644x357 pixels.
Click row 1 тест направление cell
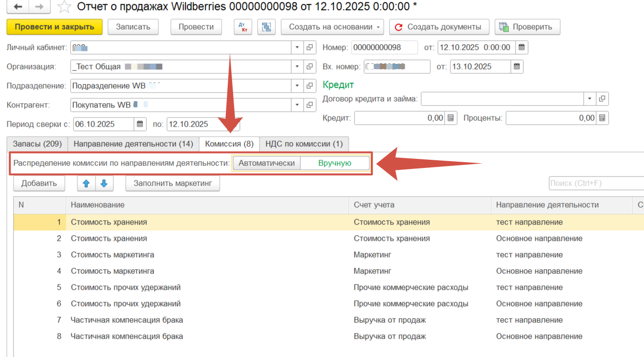[x=562, y=222]
